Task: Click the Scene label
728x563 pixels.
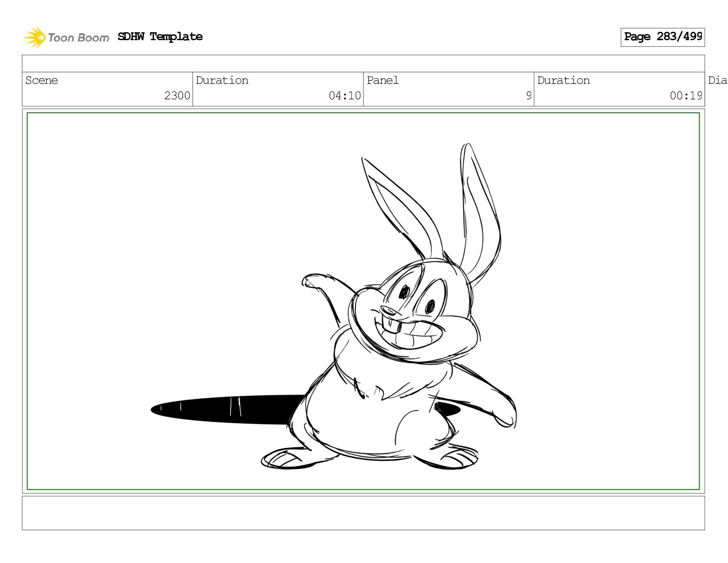Action: click(41, 80)
